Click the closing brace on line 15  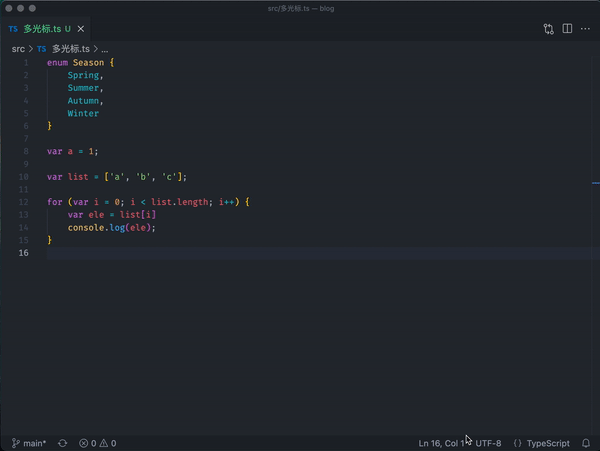pyautogui.click(x=49, y=240)
